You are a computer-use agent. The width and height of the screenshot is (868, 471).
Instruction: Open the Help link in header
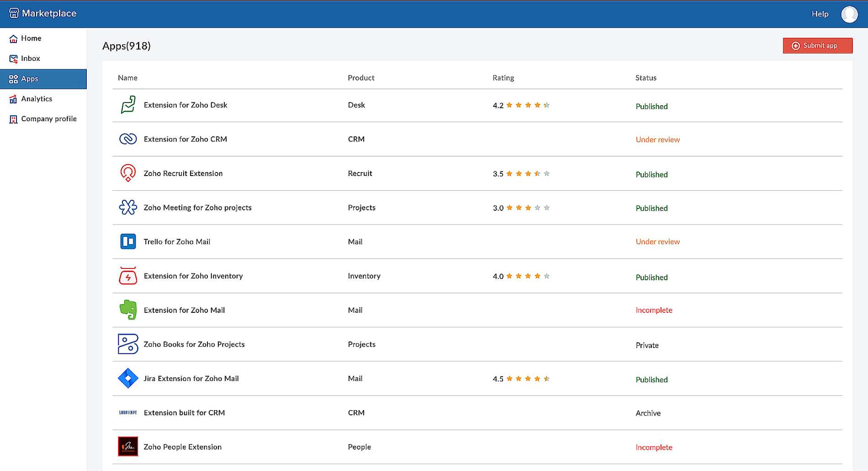820,14
